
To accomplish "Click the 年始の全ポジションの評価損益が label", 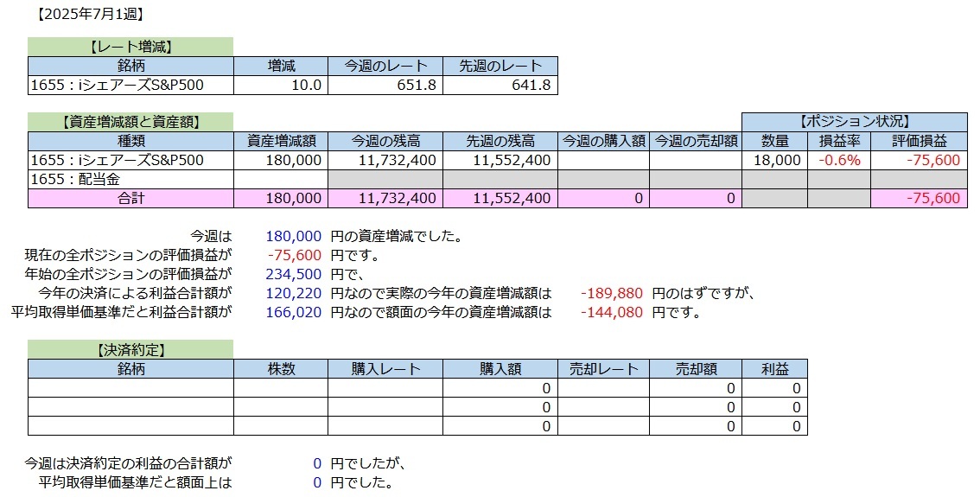I will click(128, 274).
